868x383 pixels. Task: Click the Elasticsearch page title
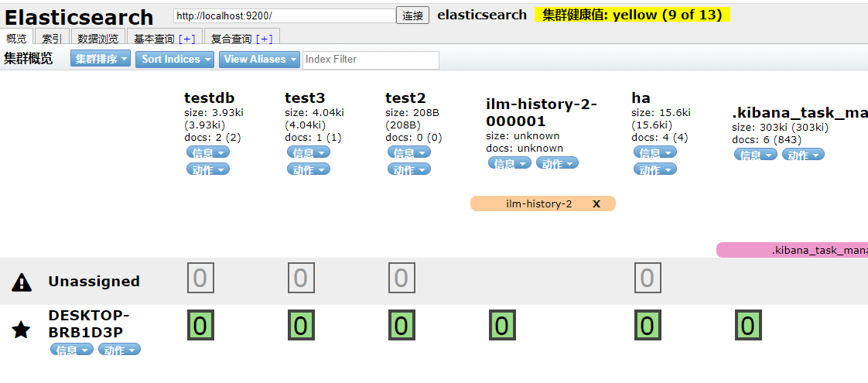tap(79, 17)
